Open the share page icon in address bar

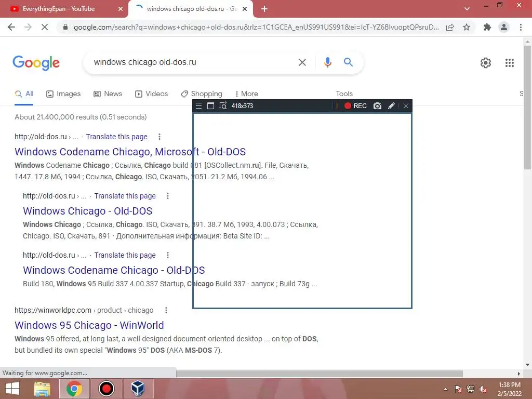click(450, 27)
